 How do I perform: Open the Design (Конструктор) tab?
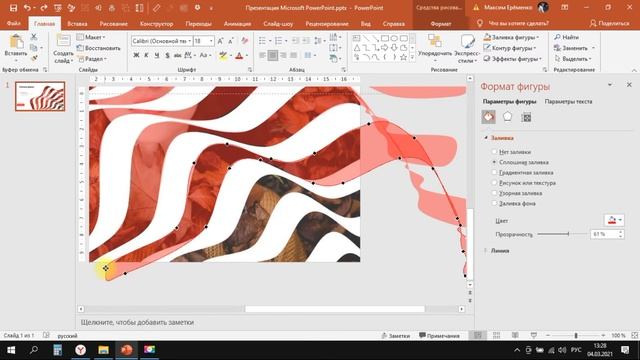point(156,24)
